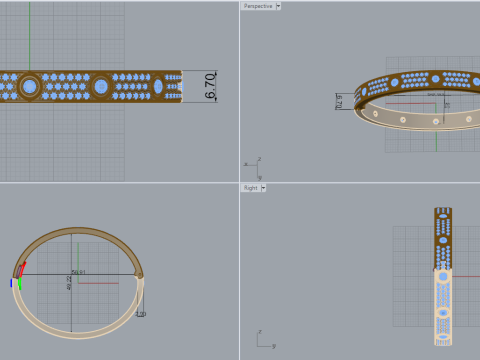480x360 pixels.
Task: Click the green gumball handle
Action: coord(20,284)
